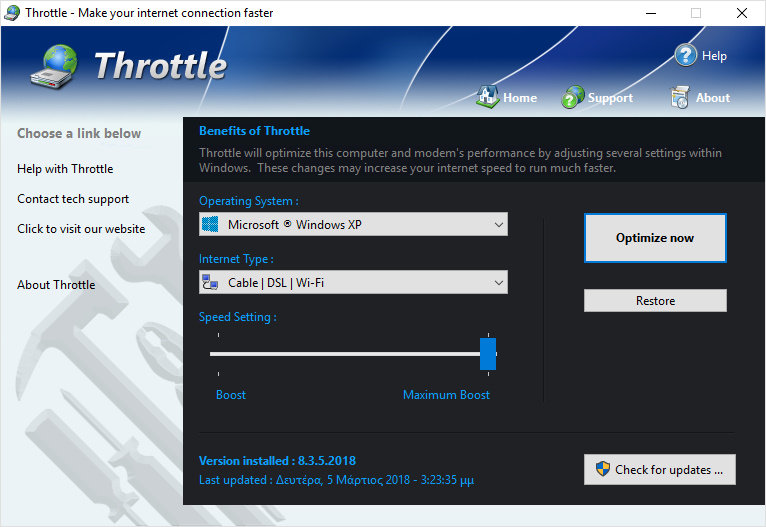766x527 pixels.
Task: Click Check for updates button
Action: tap(660, 469)
